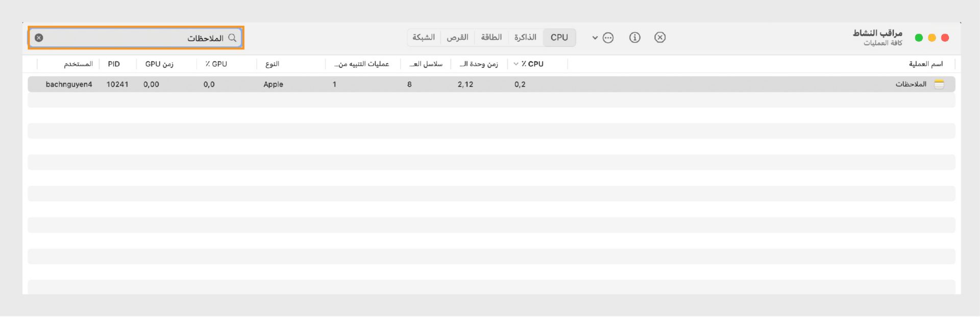This screenshot has width=980, height=317.
Task: Sort by the المستخدم (User) column header
Action: point(78,64)
